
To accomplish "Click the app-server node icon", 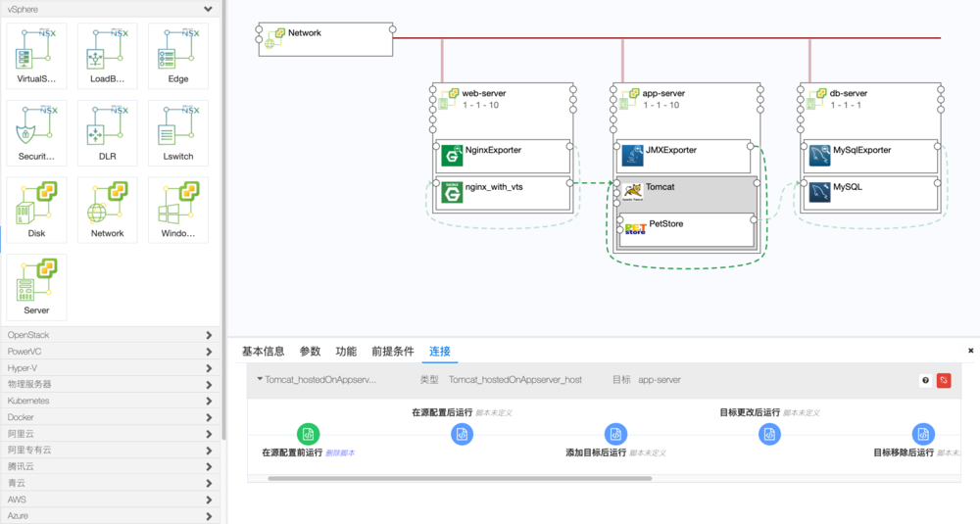I will click(629, 98).
